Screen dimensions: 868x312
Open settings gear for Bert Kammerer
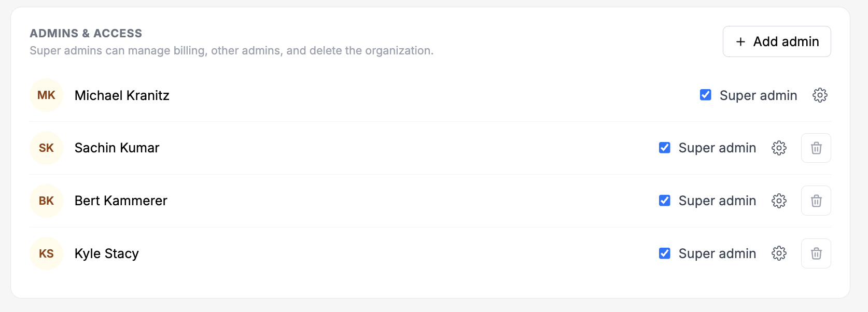point(779,201)
